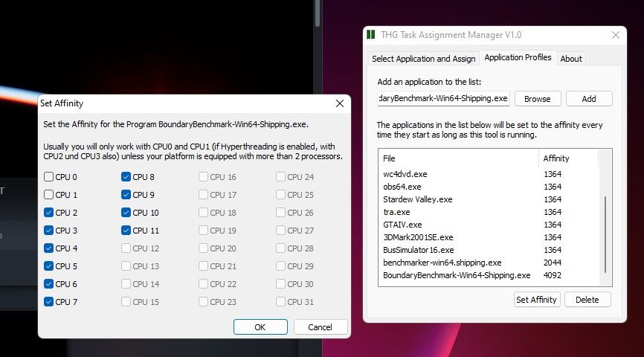The width and height of the screenshot is (644, 357).
Task: Confirm affinity with the OK button
Action: [x=260, y=327]
